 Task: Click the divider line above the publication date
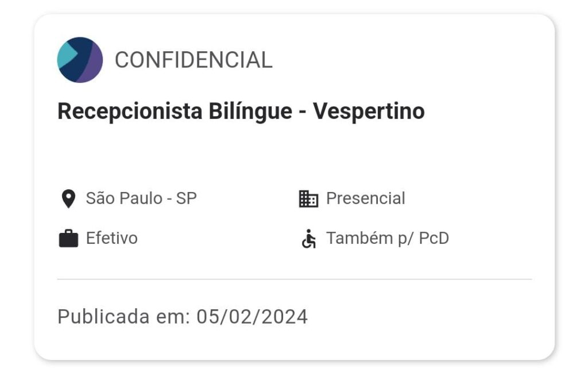click(295, 279)
